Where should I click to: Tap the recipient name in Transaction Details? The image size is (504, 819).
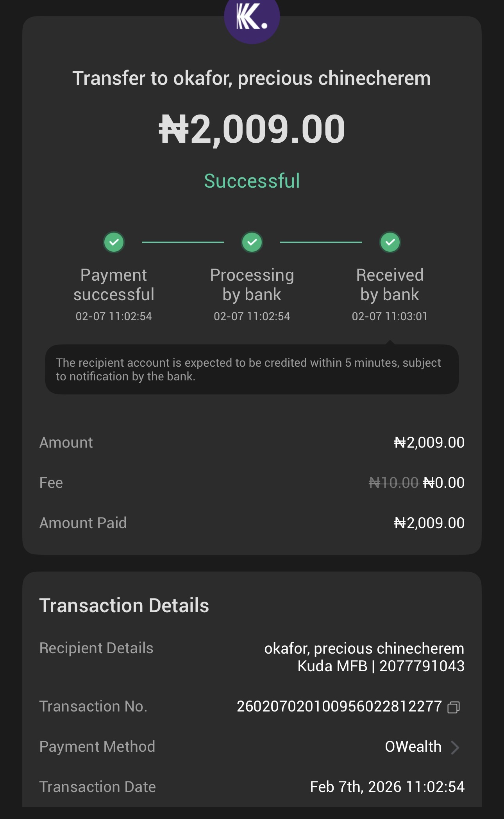(x=364, y=649)
